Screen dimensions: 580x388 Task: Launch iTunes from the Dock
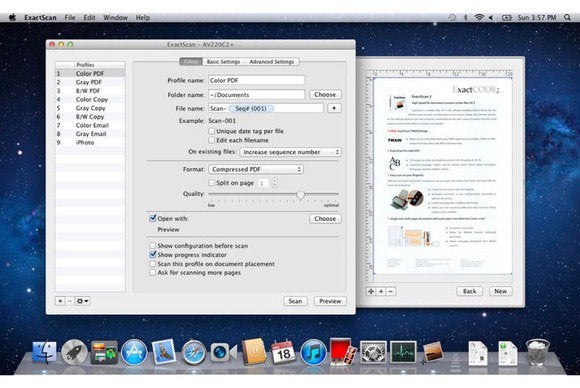pos(313,352)
